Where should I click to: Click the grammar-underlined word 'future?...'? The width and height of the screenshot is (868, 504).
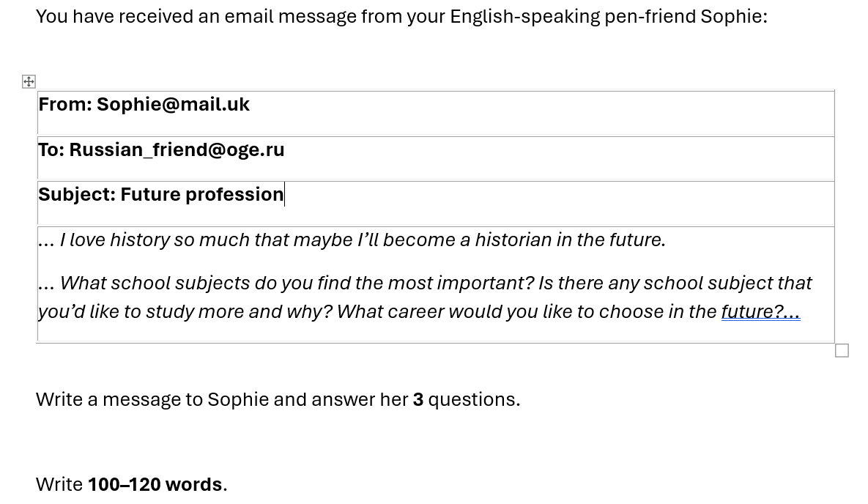click(x=760, y=311)
